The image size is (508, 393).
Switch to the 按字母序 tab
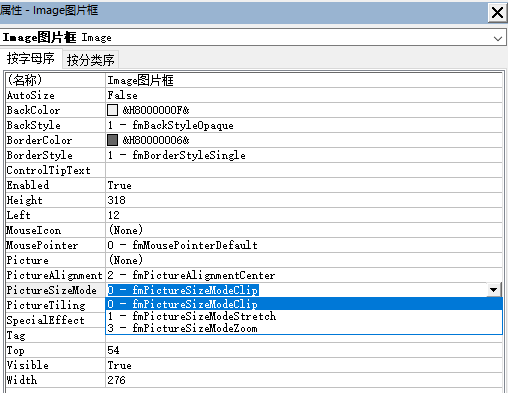[31, 59]
